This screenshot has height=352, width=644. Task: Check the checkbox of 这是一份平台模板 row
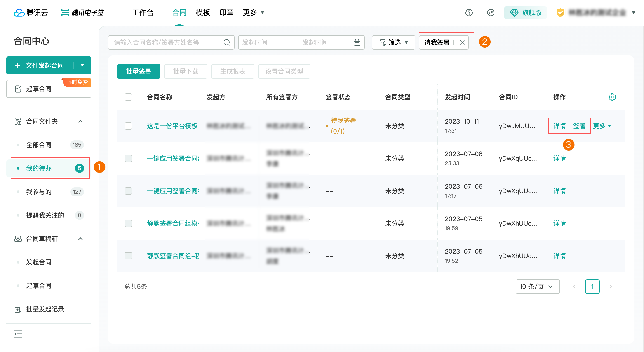pyautogui.click(x=128, y=126)
